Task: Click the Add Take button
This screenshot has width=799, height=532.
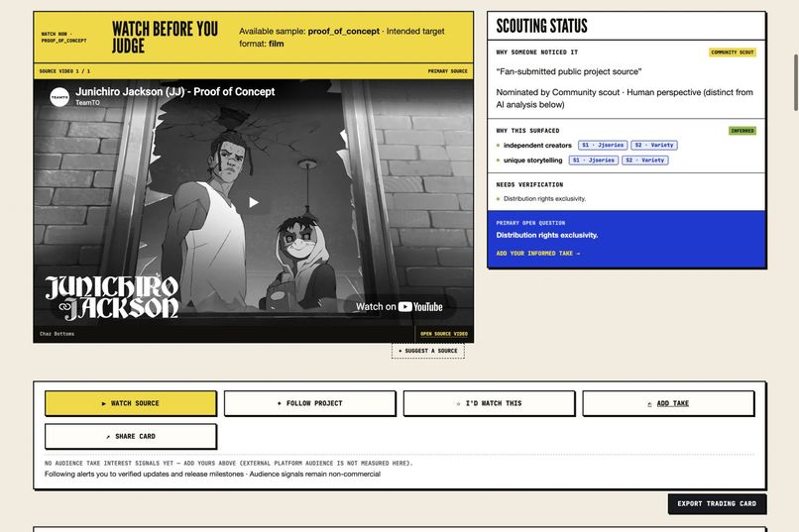Action: 668,403
